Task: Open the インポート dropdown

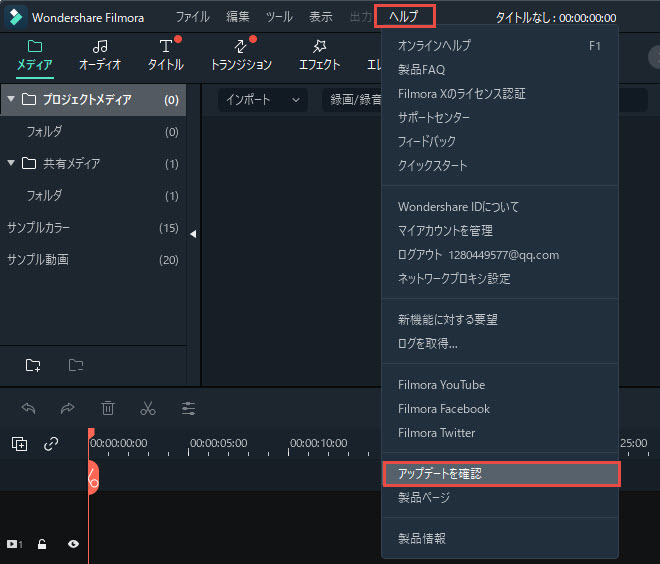Action: (263, 100)
